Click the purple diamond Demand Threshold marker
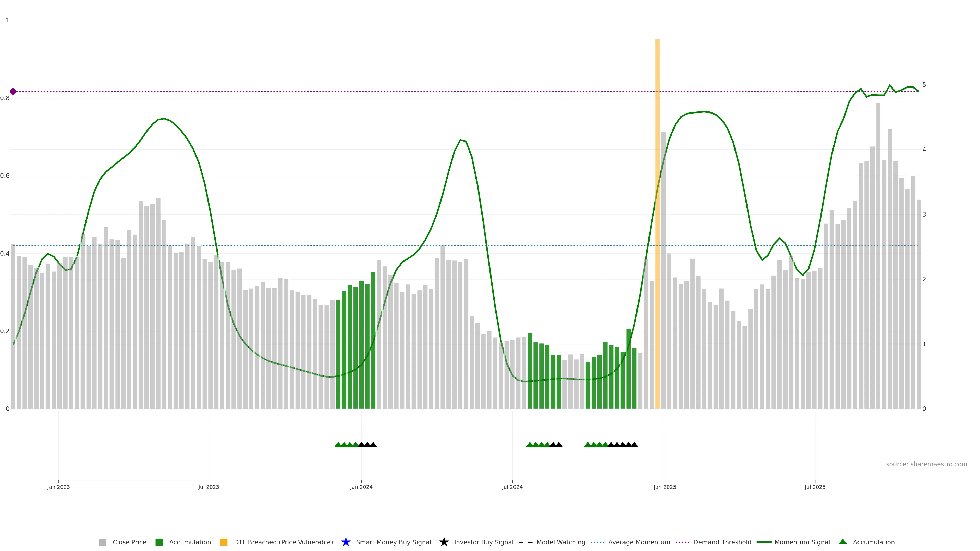This screenshot has width=980, height=551. point(13,91)
